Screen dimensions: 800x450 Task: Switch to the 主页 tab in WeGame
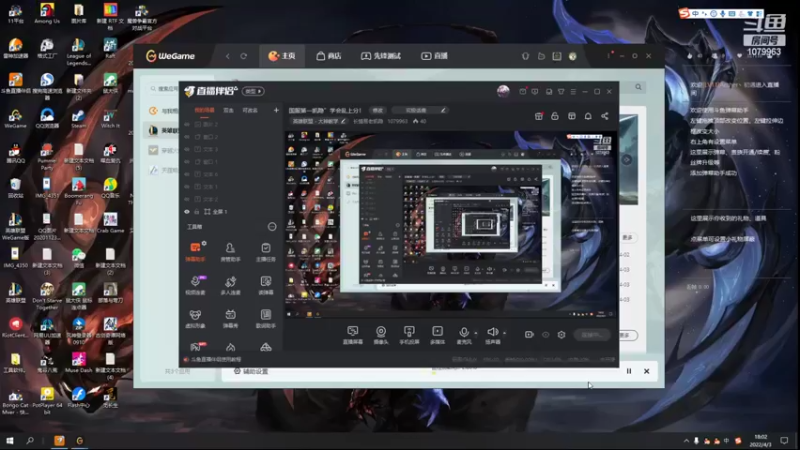(282, 56)
